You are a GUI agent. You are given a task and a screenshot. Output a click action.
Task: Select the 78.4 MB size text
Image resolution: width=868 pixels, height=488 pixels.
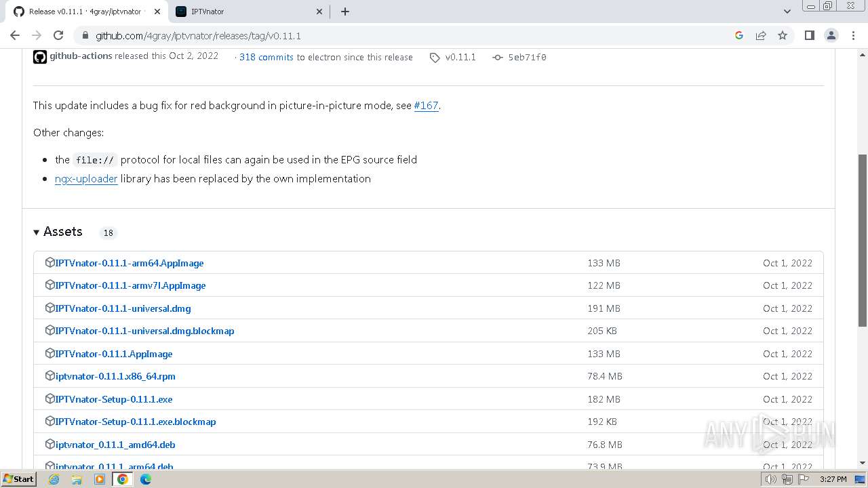[x=605, y=376]
